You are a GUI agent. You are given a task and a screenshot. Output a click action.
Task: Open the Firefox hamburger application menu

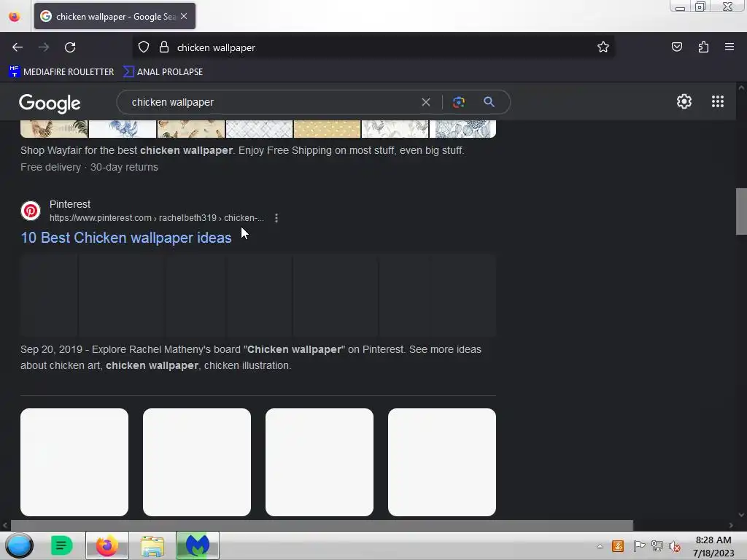[x=729, y=47]
